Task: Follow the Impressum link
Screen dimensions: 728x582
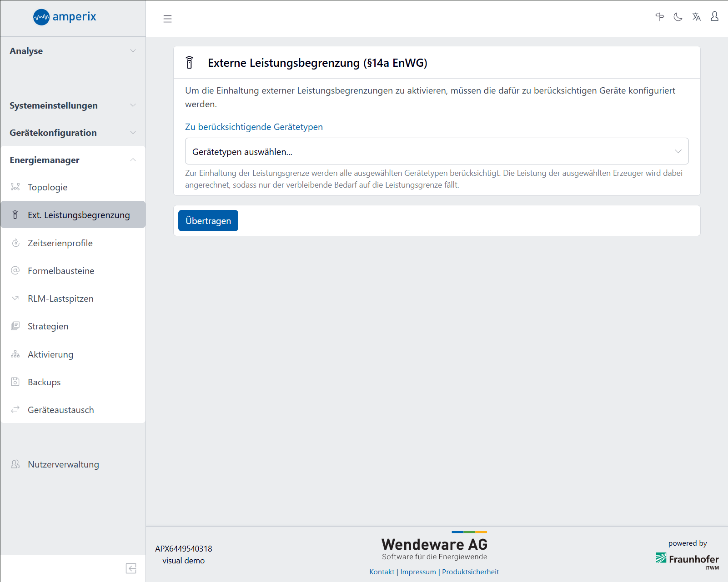Action: click(x=418, y=572)
